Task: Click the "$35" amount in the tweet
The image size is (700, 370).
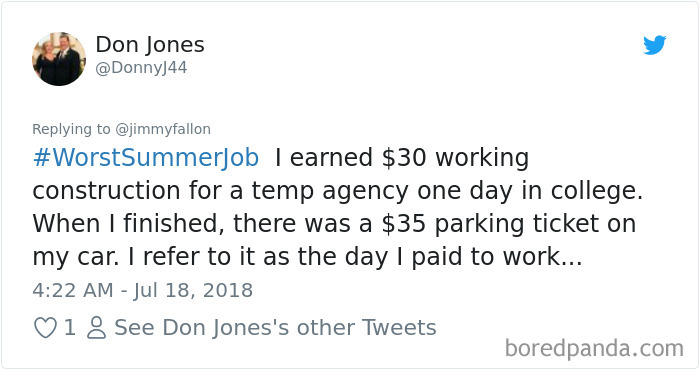Action: (x=404, y=224)
